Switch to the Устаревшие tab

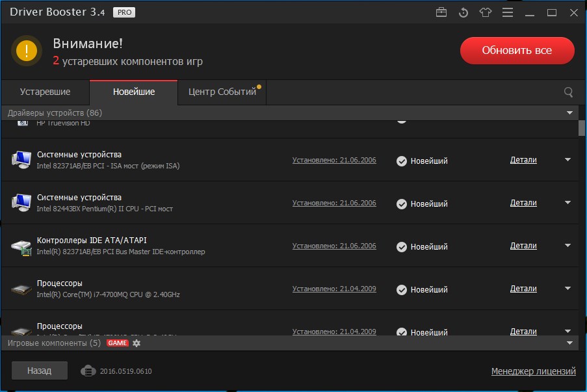46,92
